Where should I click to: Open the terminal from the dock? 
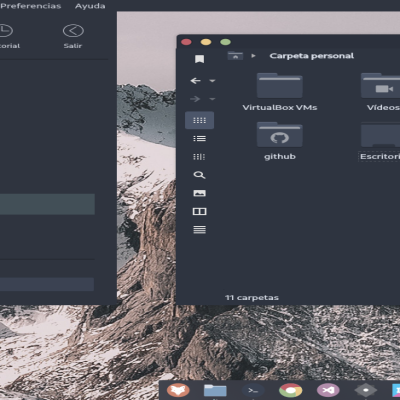click(253, 390)
